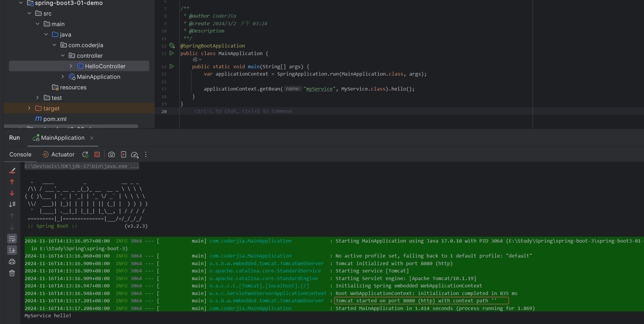The image size is (644, 324).
Task: Click the attach/exit arrow icon in Run toolbar
Action: (x=123, y=154)
